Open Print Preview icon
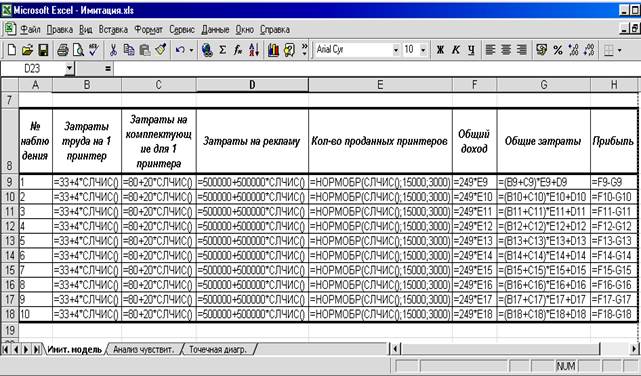The width and height of the screenshot is (641, 376). point(78,50)
